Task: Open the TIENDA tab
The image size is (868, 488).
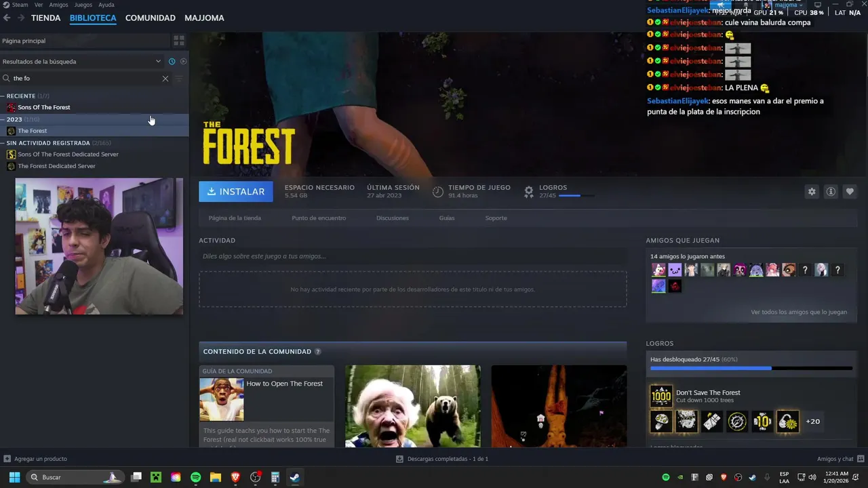Action: [x=45, y=18]
